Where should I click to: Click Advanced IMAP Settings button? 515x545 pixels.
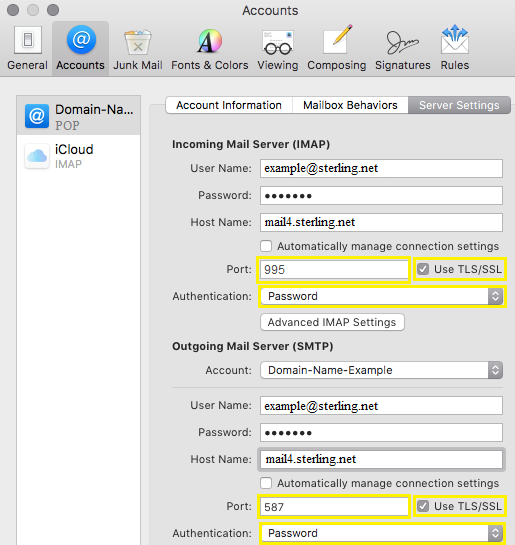click(x=332, y=322)
